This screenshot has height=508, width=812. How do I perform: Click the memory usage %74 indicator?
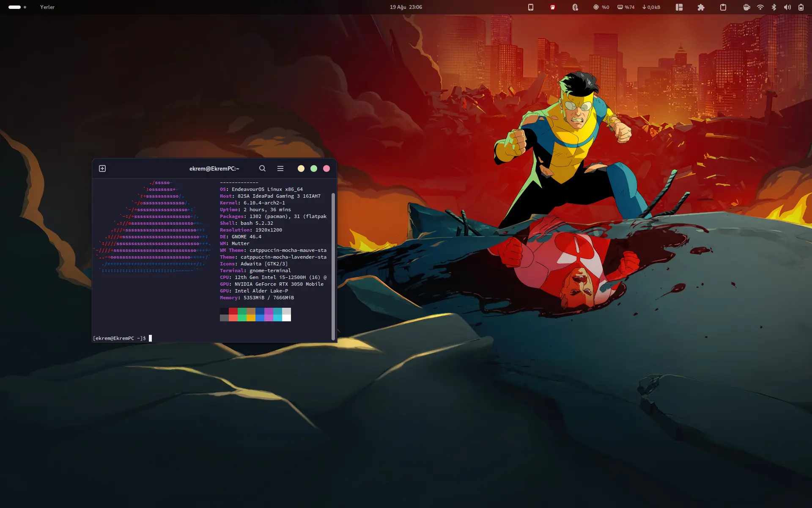coord(626,7)
